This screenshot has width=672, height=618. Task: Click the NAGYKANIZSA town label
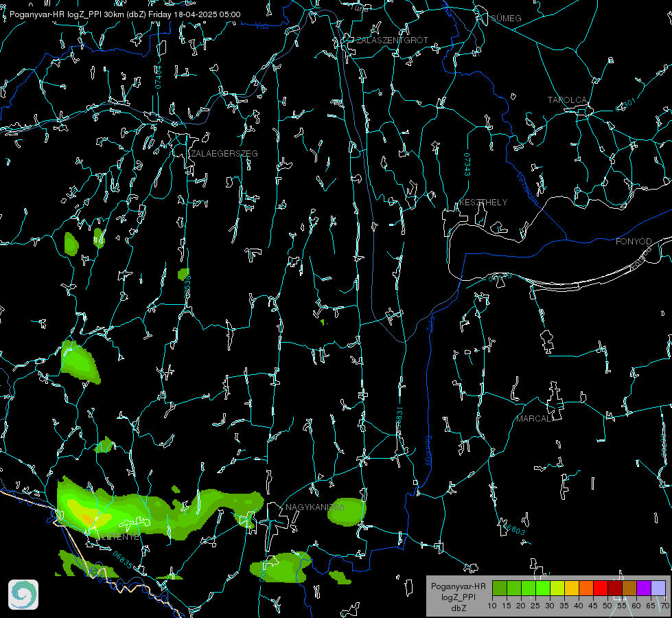point(315,507)
